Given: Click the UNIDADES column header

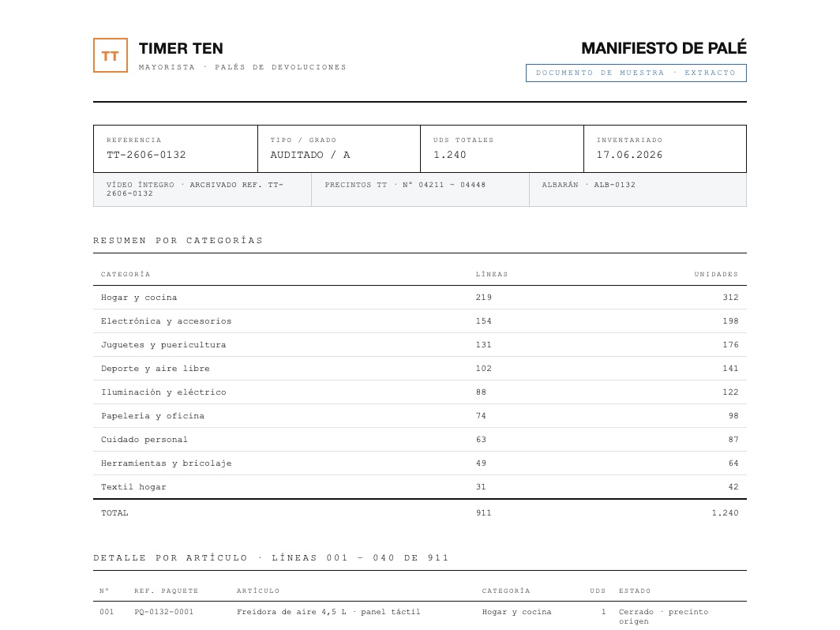Looking at the screenshot, I should coord(716,274).
